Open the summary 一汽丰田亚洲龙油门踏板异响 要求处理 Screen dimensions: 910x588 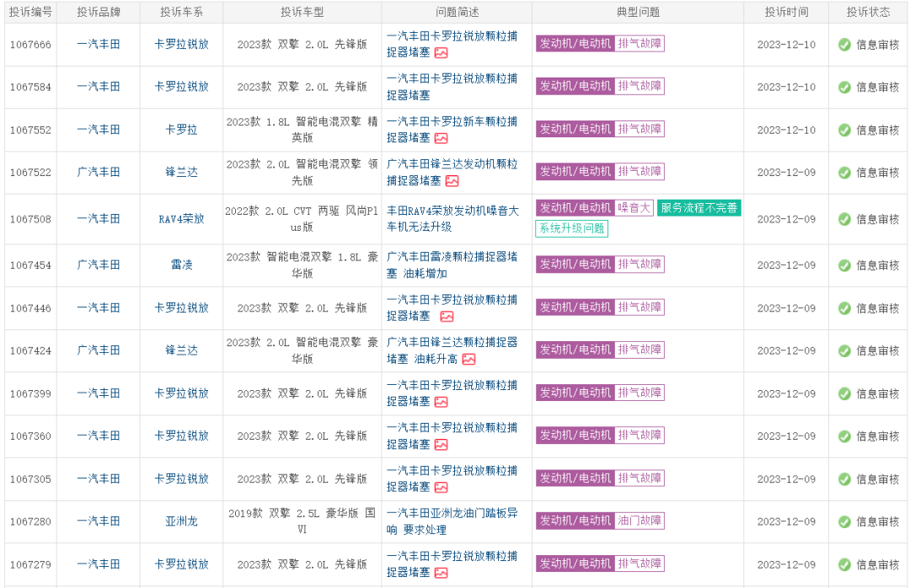[x=452, y=521]
